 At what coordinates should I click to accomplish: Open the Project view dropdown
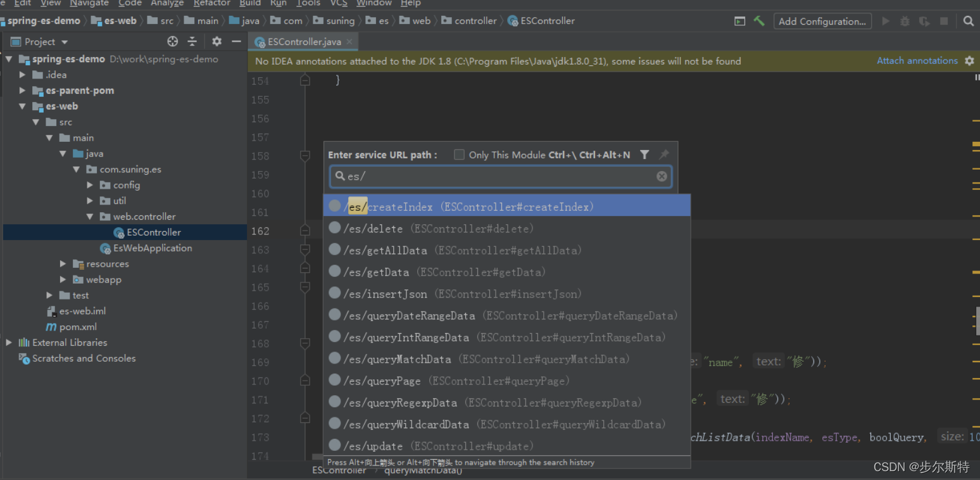64,42
